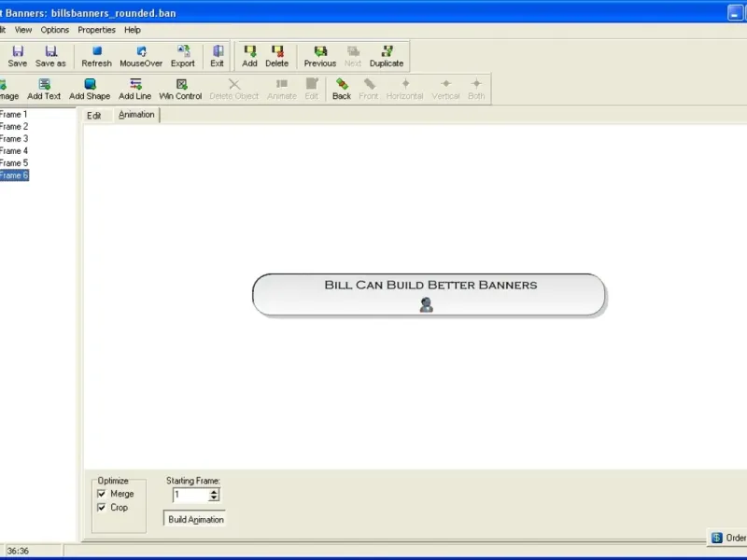
Task: Decrease Starting Frame with down arrow
Action: [214, 498]
